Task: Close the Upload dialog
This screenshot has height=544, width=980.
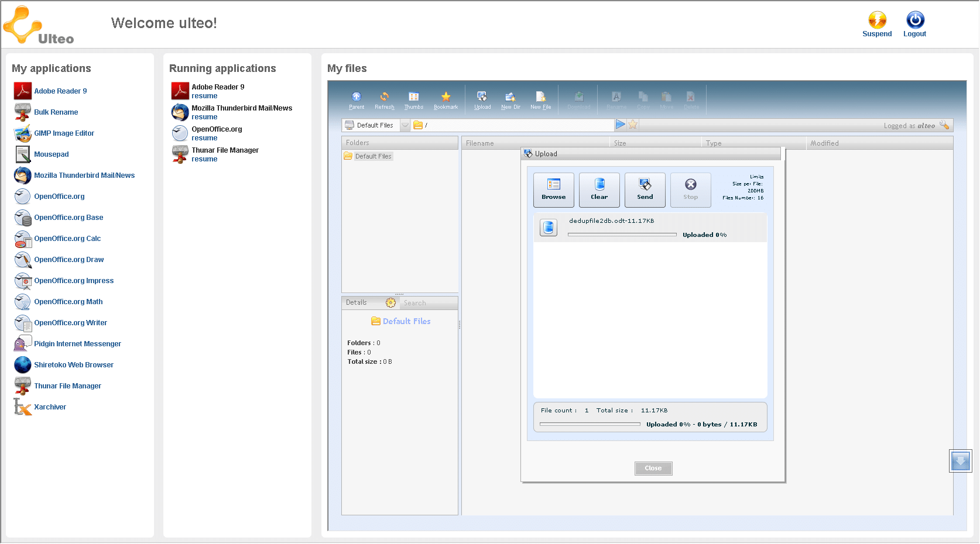Action: tap(653, 469)
